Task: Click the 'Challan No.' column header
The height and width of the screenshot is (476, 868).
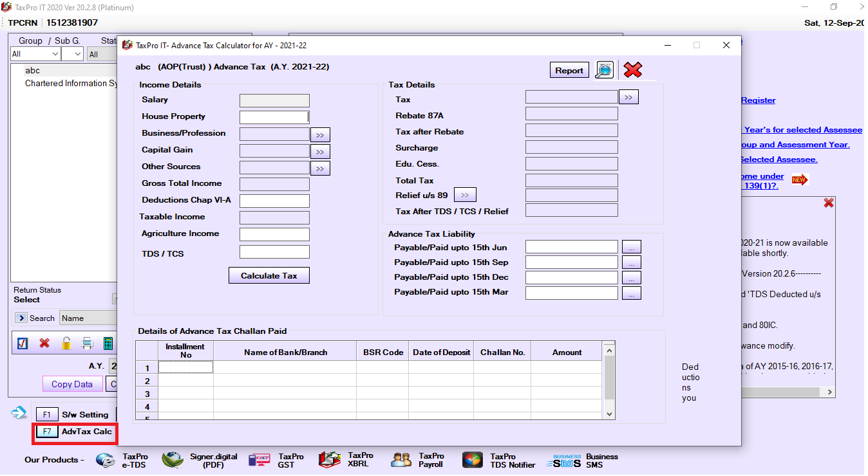Action: pyautogui.click(x=503, y=352)
